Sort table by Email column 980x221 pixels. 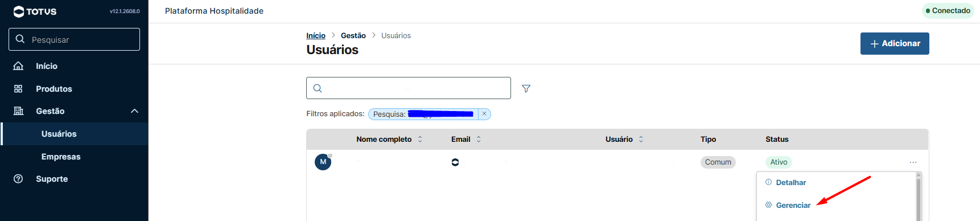pyautogui.click(x=479, y=139)
